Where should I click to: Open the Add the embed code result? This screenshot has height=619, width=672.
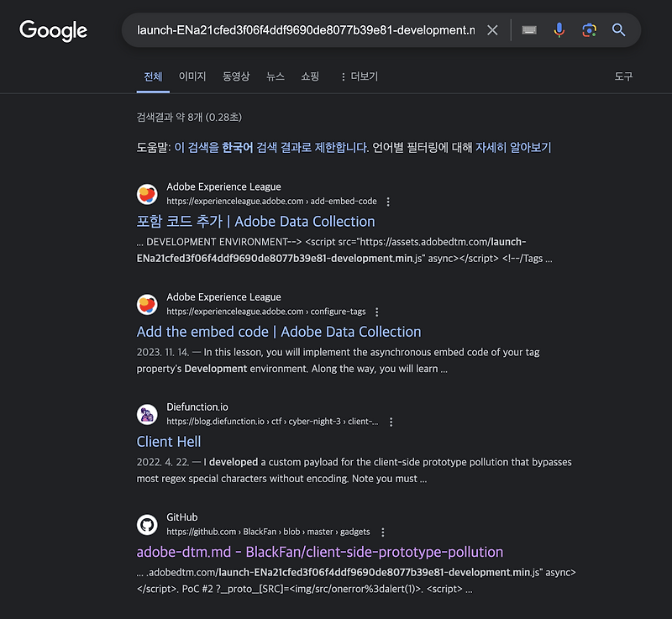tap(278, 332)
